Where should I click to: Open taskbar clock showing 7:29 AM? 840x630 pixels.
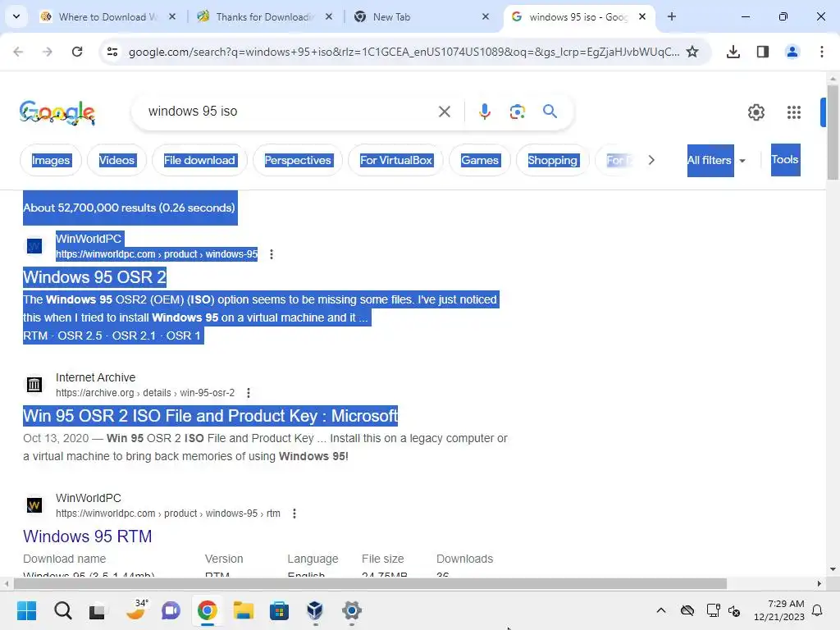pyautogui.click(x=779, y=610)
